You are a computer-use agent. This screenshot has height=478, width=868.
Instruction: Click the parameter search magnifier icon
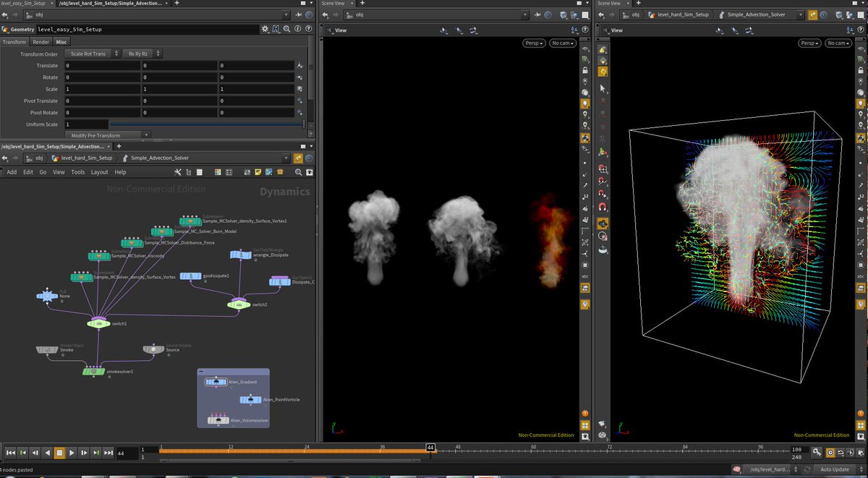click(x=287, y=29)
